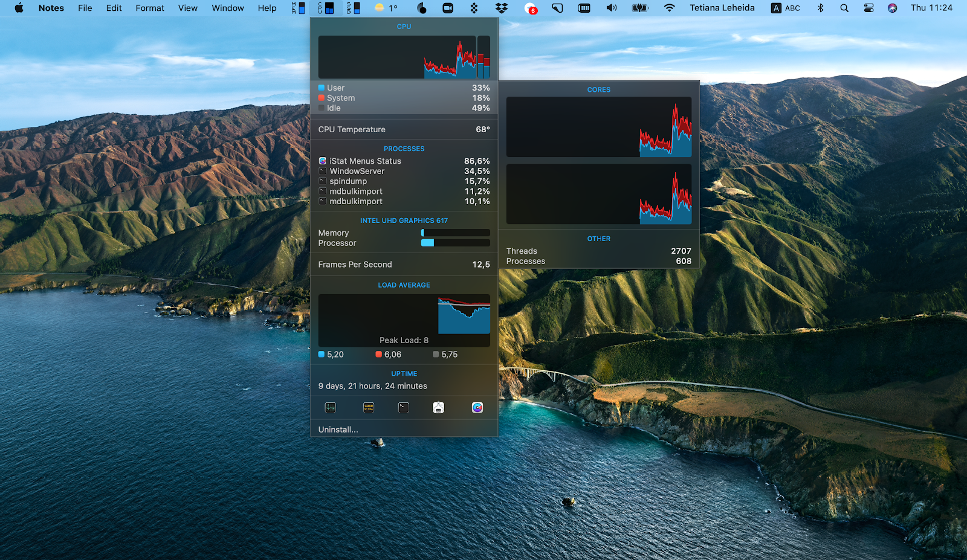The width and height of the screenshot is (967, 560).
Task: Click the Load Average graph
Action: pos(404,320)
